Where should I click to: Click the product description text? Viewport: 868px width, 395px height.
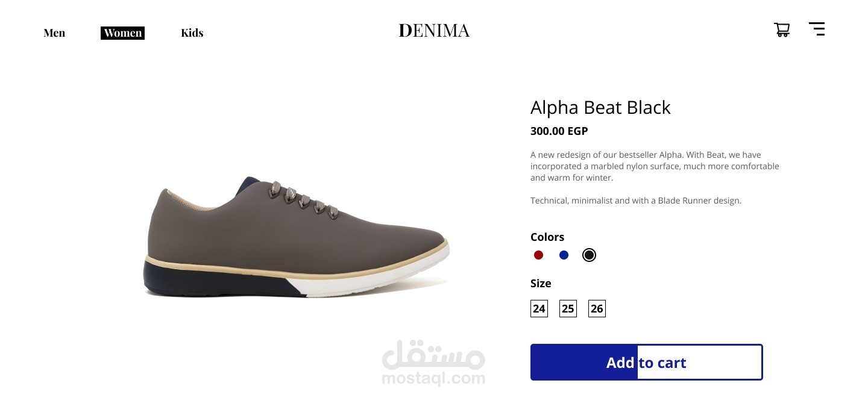click(655, 178)
